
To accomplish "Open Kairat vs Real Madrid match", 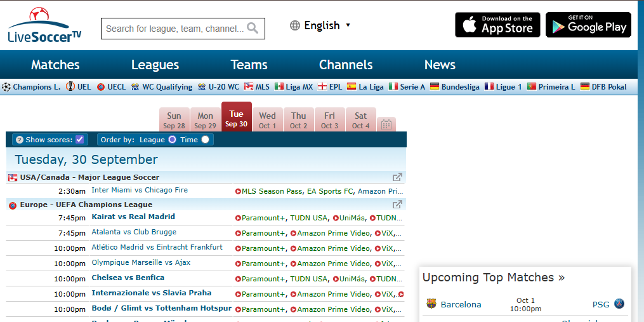I will click(133, 217).
